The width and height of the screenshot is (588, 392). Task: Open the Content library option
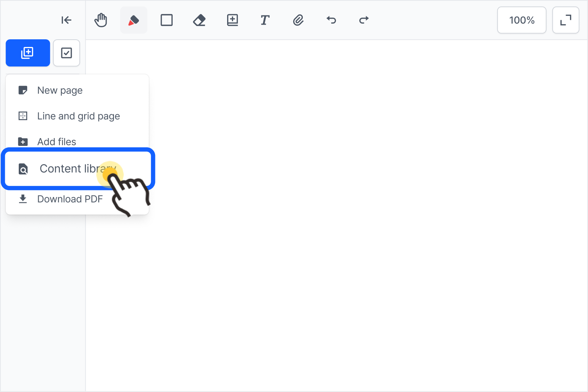pyautogui.click(x=78, y=169)
